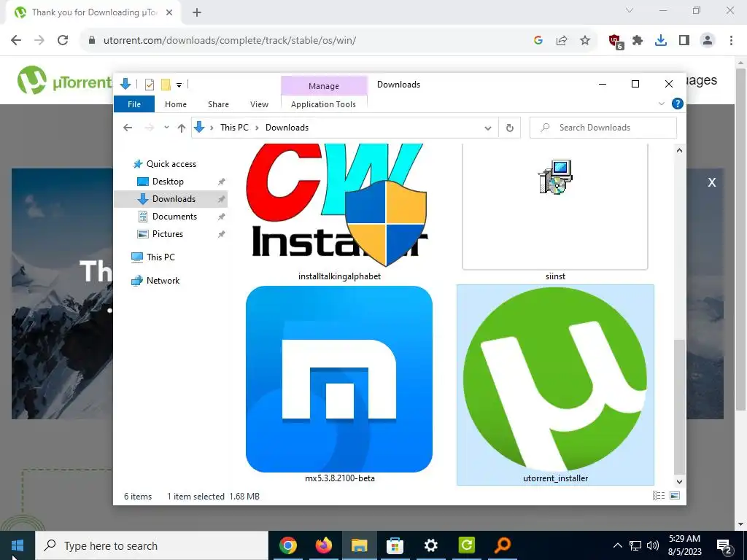Click Chrome's back navigation arrow

click(x=16, y=41)
